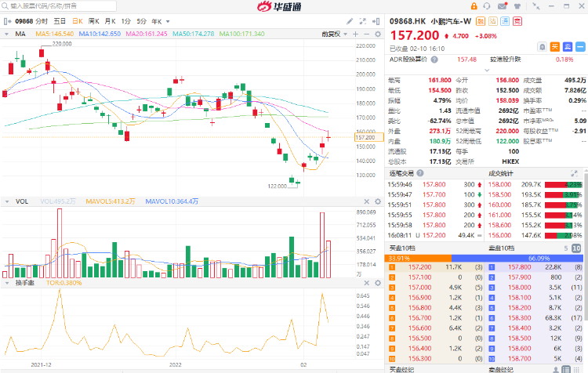Click the 158.000 volume bar showing 4.23%
The image size is (588, 373).
(563, 184)
